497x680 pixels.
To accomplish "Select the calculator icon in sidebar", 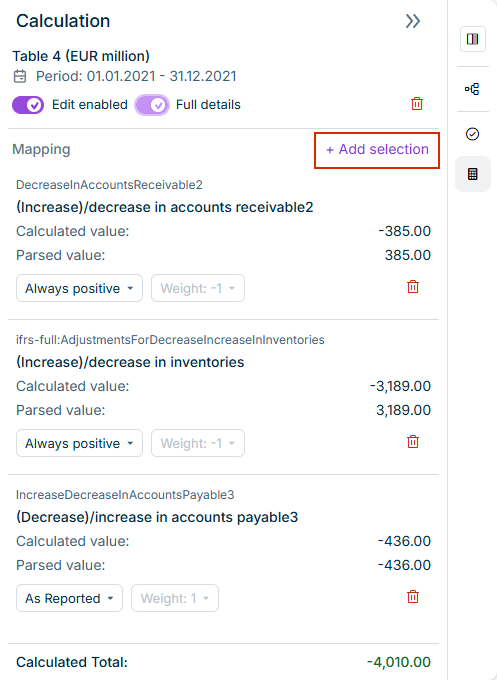I will pos(473,174).
